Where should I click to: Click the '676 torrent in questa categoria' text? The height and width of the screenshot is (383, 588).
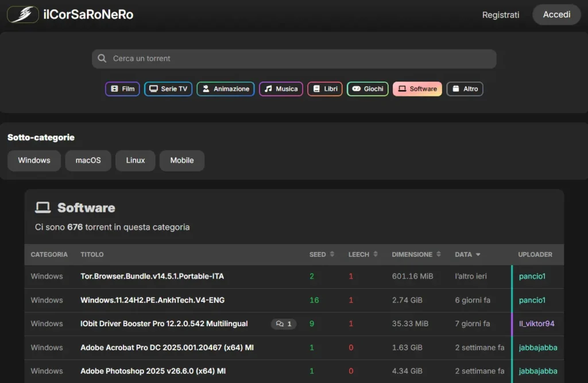(x=129, y=227)
